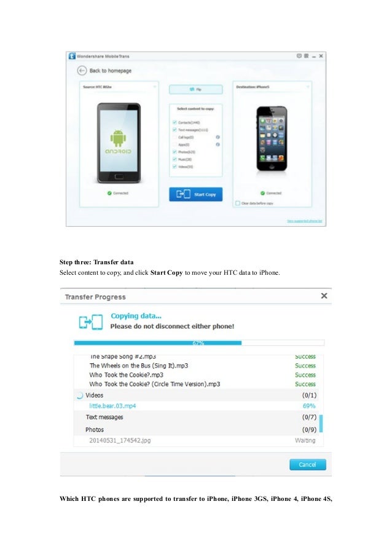Screen dimensions: 392x555
Task: Click the Start Copy button
Action: click(x=195, y=194)
